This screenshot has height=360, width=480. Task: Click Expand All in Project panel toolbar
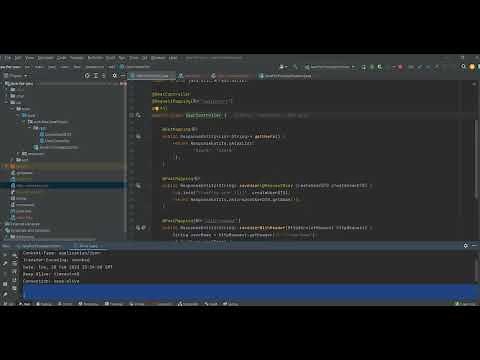point(95,76)
